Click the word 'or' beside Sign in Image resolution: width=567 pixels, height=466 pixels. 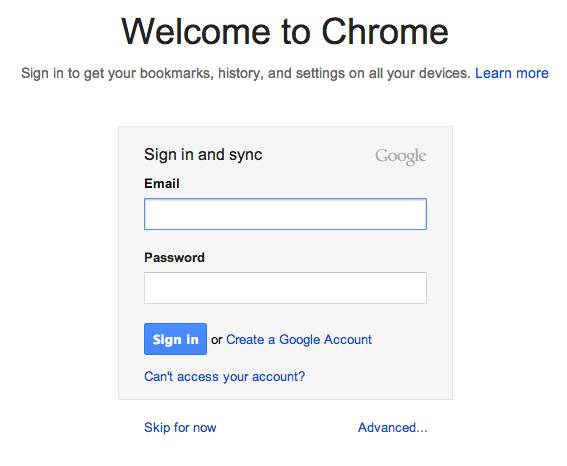click(x=216, y=340)
